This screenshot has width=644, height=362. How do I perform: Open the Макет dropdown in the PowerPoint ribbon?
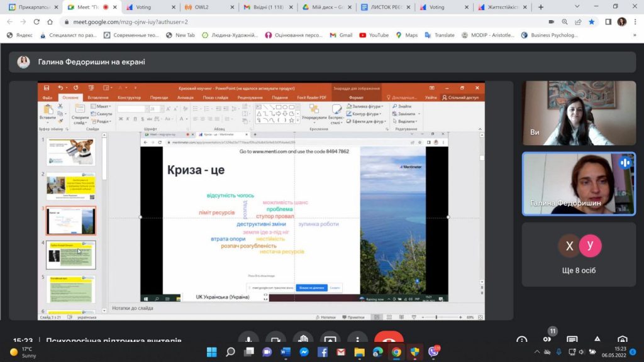102,107
